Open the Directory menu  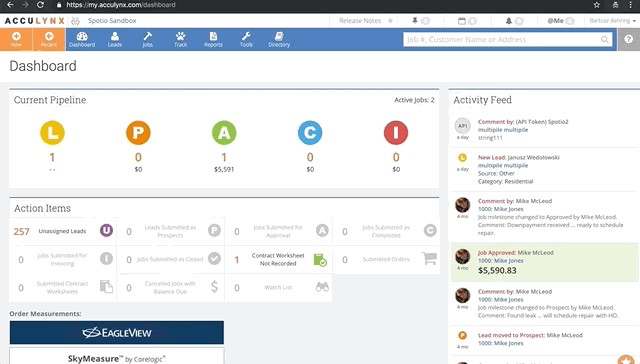point(279,39)
